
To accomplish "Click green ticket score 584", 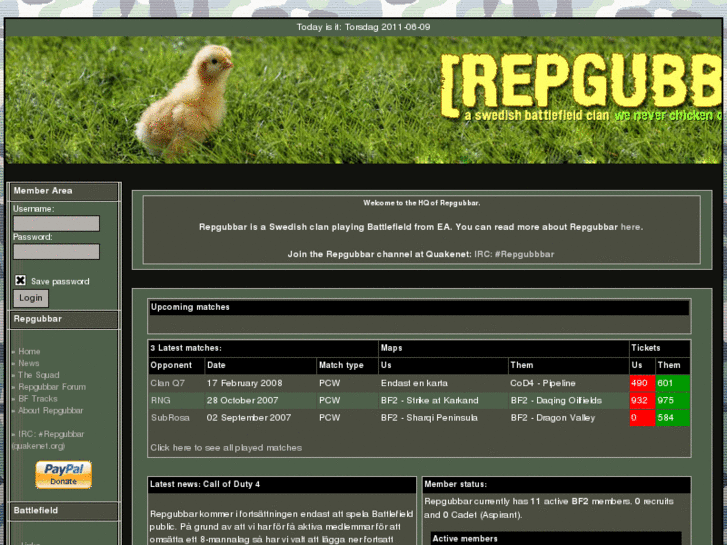I will coord(673,417).
